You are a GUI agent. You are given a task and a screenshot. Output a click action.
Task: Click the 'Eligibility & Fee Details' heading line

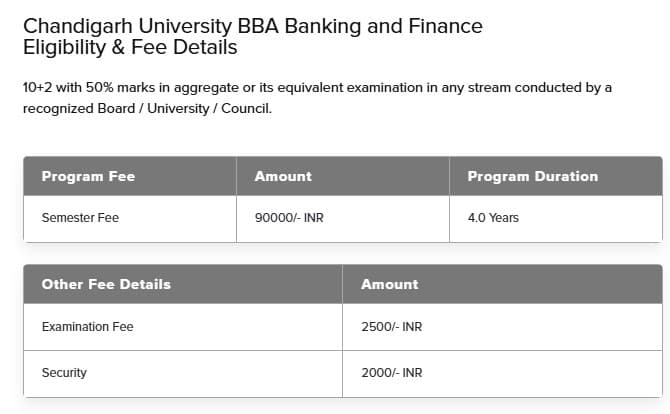130,48
